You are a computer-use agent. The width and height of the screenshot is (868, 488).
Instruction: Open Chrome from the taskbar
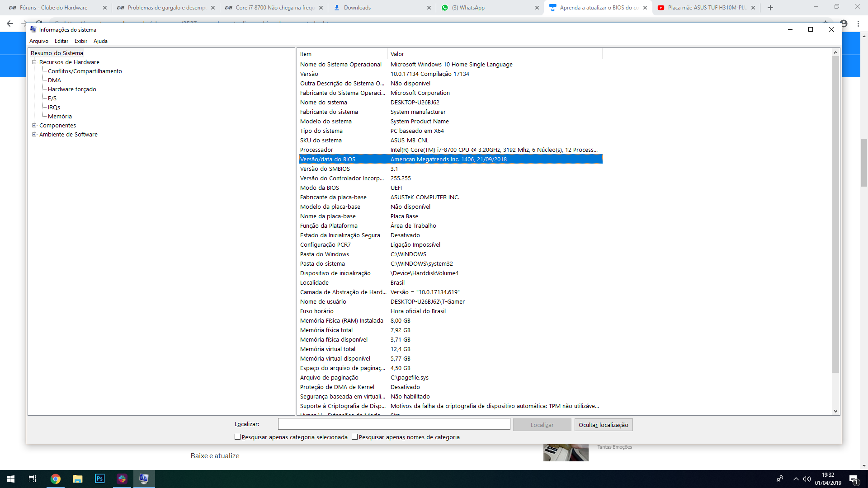click(56, 479)
